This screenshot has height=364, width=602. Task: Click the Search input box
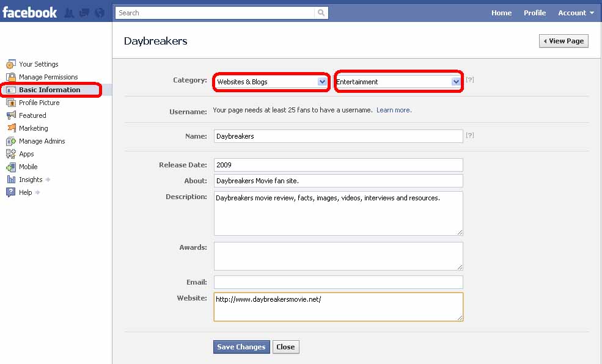[x=215, y=13]
